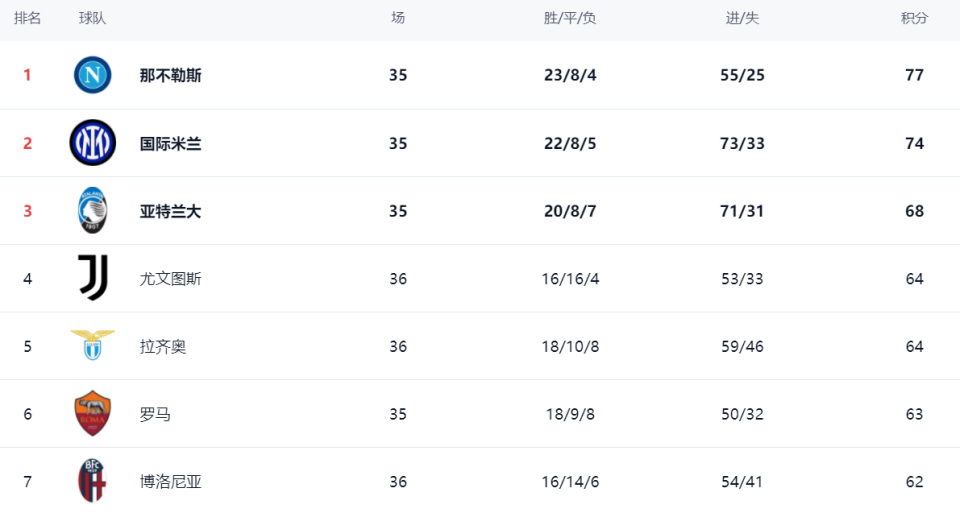Click Napoli's 77 points value
960x513 pixels.
[914, 75]
